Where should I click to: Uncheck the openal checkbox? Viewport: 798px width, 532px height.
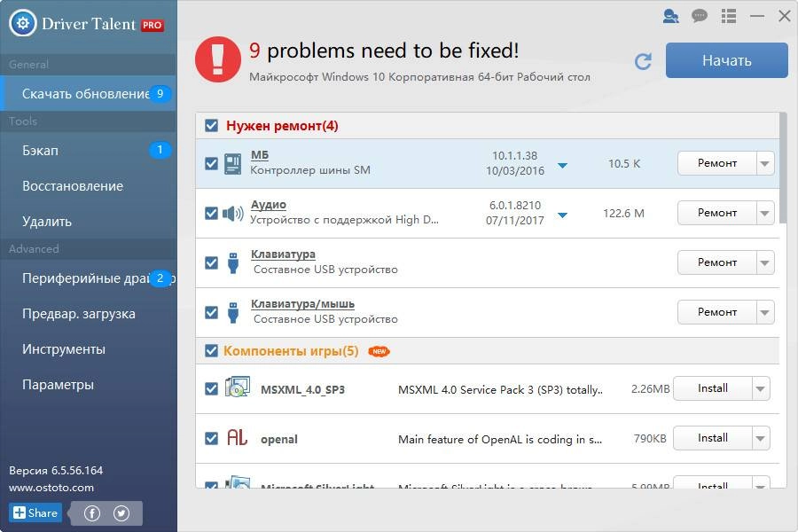211,438
